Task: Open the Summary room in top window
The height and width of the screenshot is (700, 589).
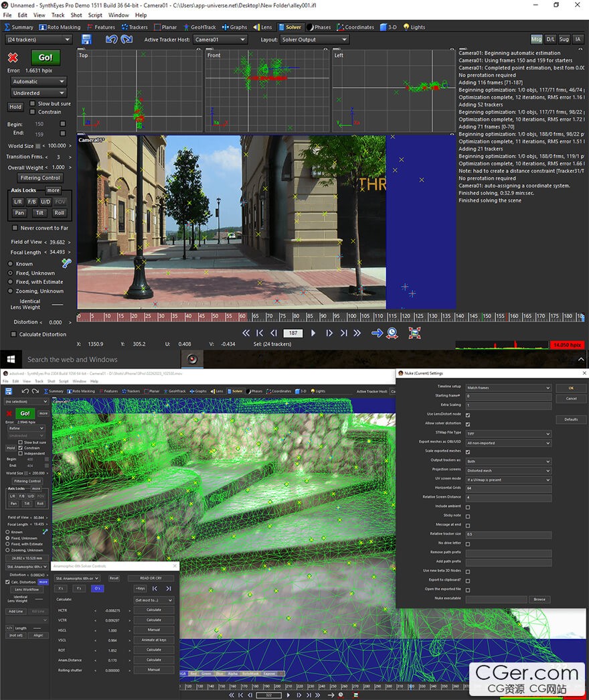Action: pos(19,27)
